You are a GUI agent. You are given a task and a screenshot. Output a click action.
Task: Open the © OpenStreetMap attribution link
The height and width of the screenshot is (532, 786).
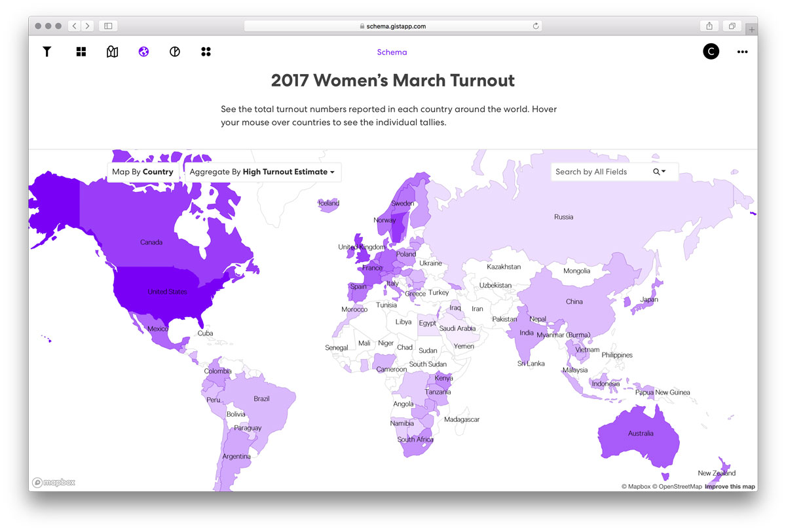pyautogui.click(x=677, y=487)
